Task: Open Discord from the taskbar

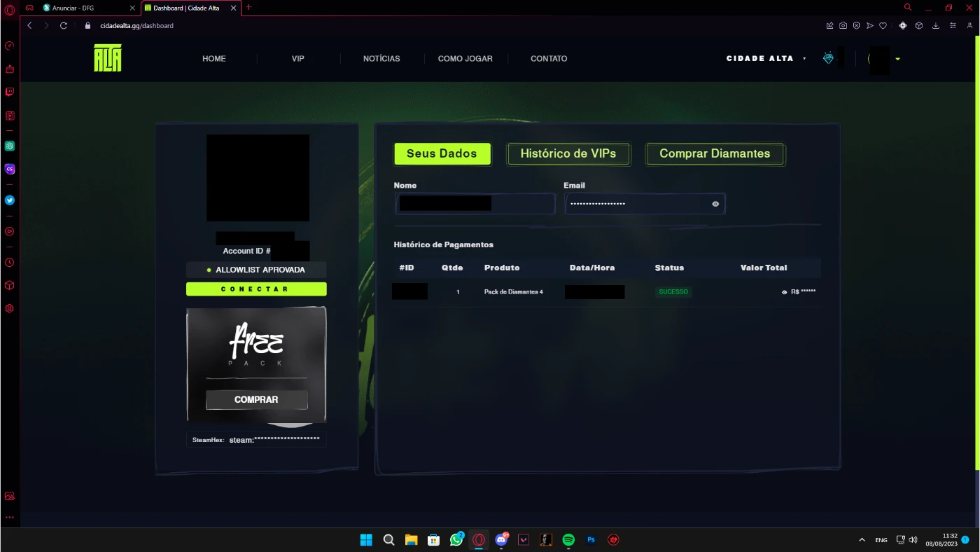Action: click(501, 540)
